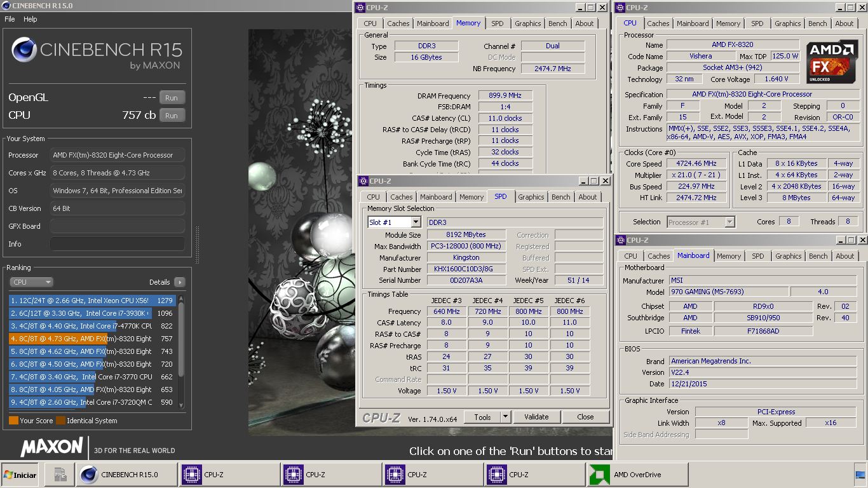Viewport: 868px width, 488px height.
Task: Select the i7-3930K ranking row
Action: pyautogui.click(x=93, y=313)
